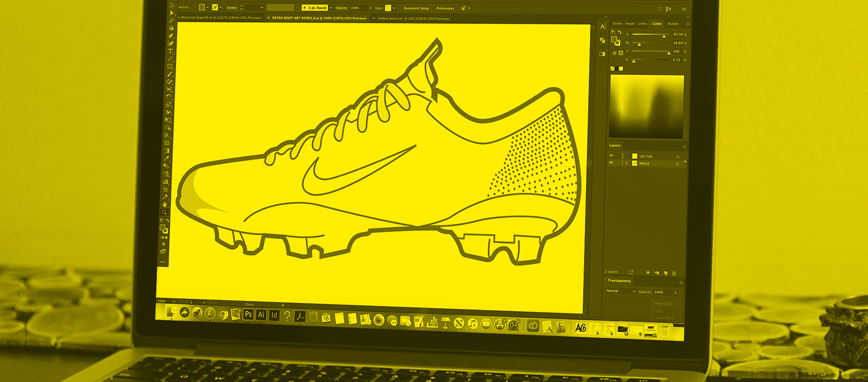
Task: Expand control bar Opacity arrow
Action: [x=370, y=8]
